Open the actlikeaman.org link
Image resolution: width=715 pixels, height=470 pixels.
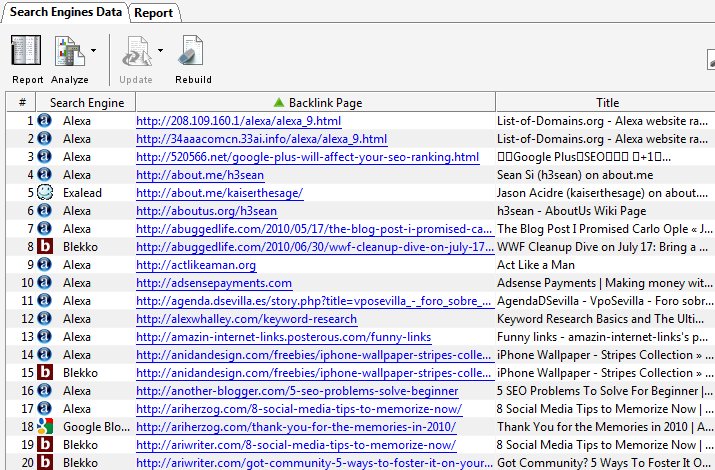pos(196,265)
